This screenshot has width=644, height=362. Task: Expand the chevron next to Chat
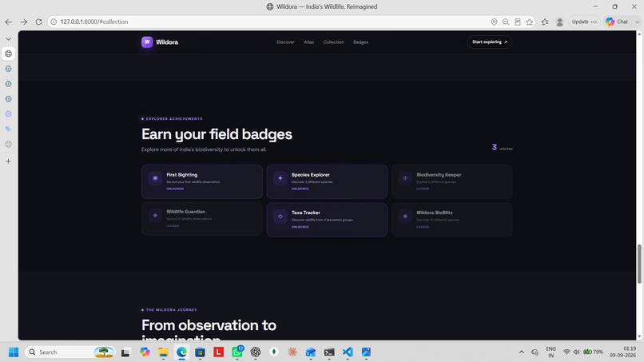tap(637, 22)
